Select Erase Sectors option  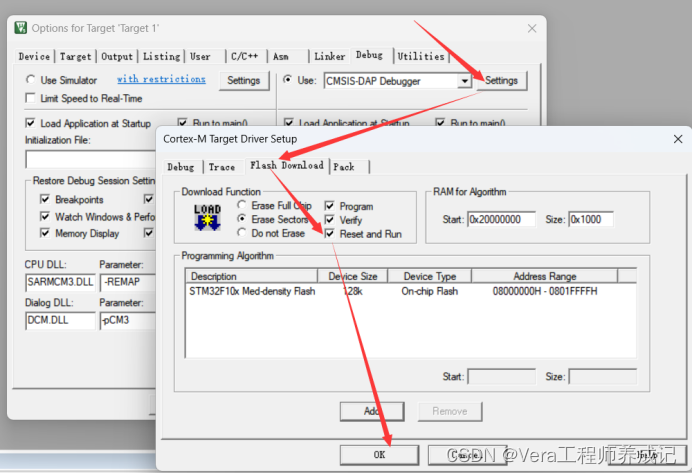click(241, 218)
